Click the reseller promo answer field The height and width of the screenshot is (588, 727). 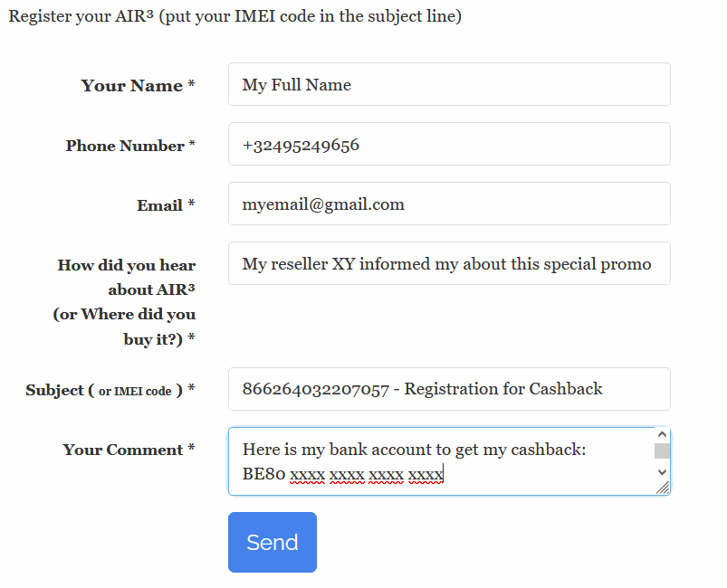449,262
